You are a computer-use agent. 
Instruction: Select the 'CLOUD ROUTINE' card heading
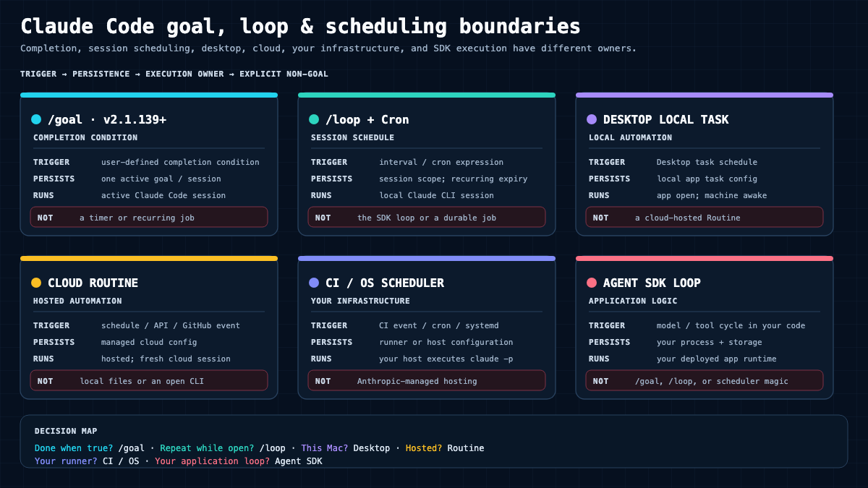click(93, 283)
